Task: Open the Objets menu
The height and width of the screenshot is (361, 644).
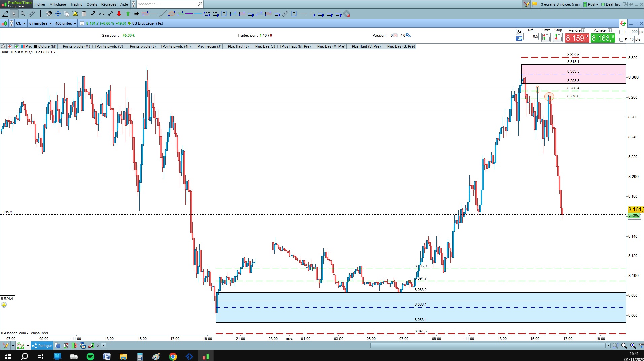Action: 92,4
